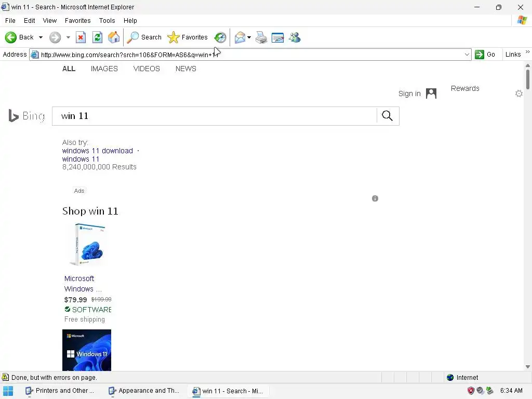Click the page error warning icon in status bar
Image resolution: width=532 pixels, height=399 pixels.
(5, 377)
